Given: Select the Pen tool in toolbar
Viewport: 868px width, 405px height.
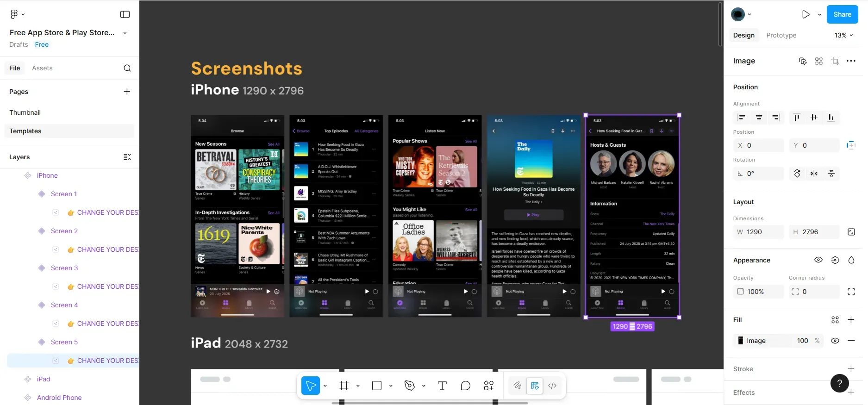Looking at the screenshot, I should click(410, 386).
